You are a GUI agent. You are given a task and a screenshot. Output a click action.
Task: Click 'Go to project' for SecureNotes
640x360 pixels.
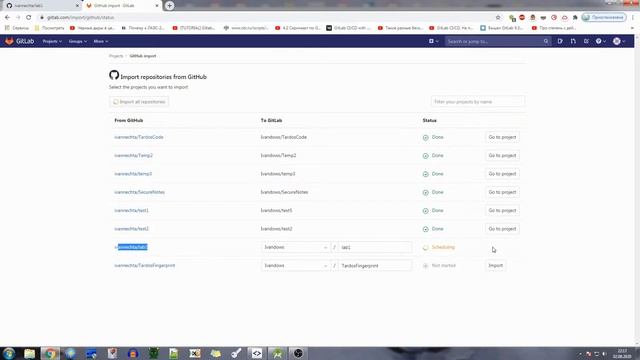502,192
